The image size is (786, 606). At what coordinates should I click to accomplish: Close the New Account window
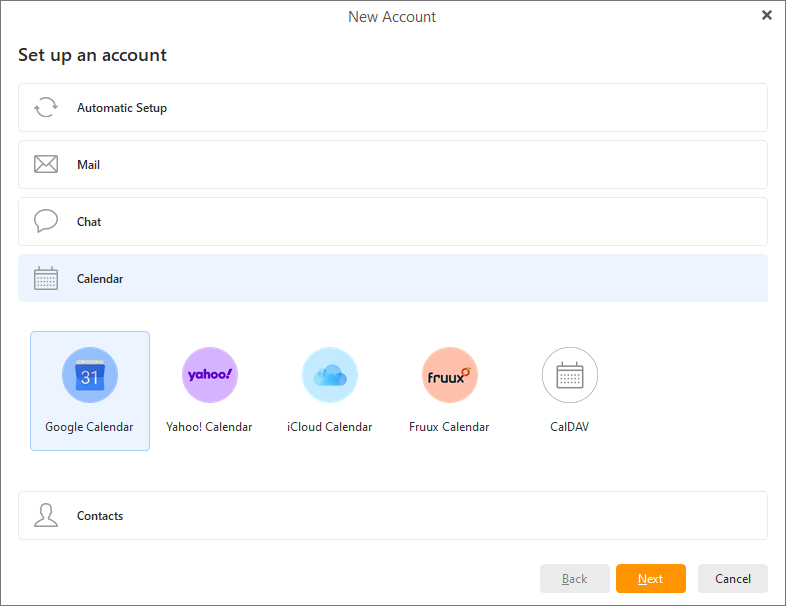coord(767,15)
